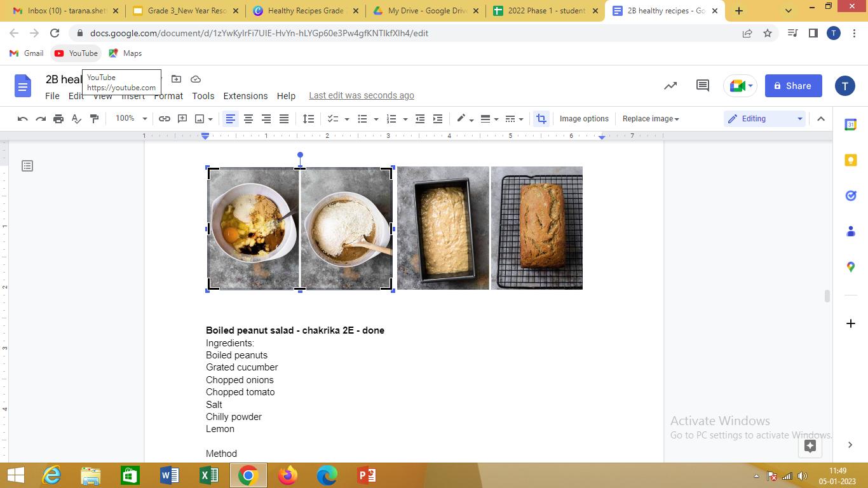Open the activity dashboard trend icon
This screenshot has height=488, width=868.
point(670,86)
